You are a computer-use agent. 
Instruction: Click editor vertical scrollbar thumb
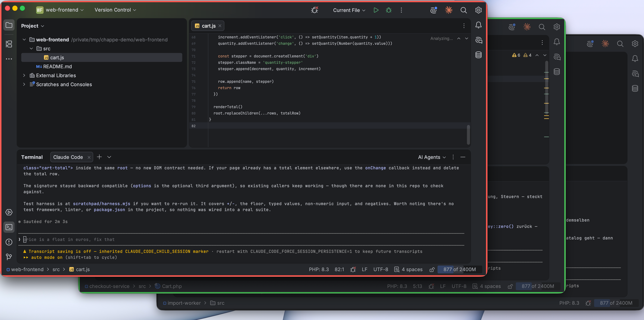click(468, 135)
